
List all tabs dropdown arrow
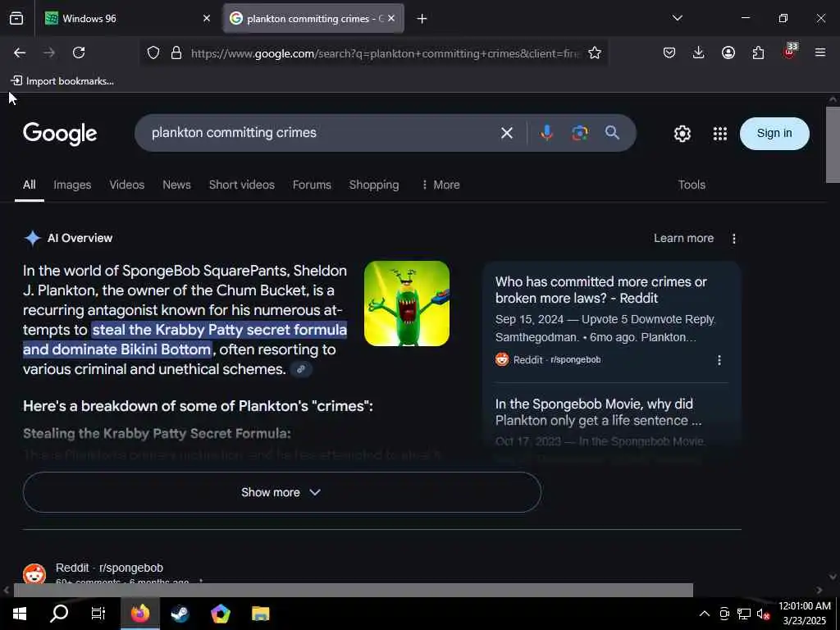[677, 18]
